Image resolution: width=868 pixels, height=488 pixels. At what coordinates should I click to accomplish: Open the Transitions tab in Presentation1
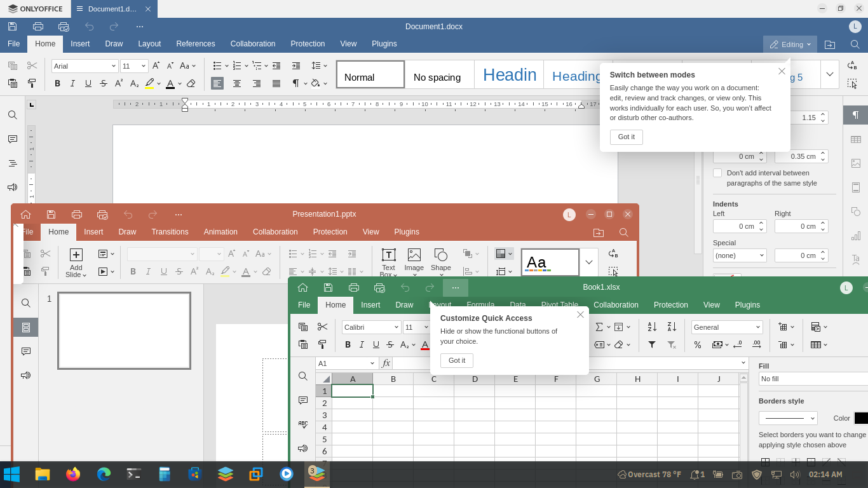(170, 232)
